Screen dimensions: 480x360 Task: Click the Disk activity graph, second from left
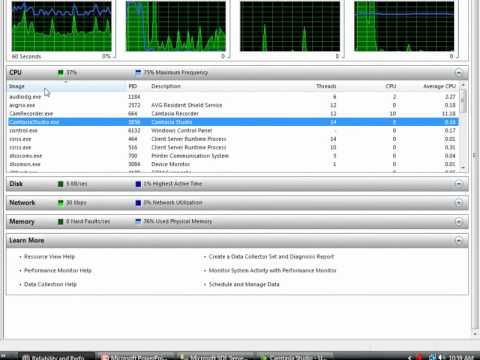(x=176, y=26)
